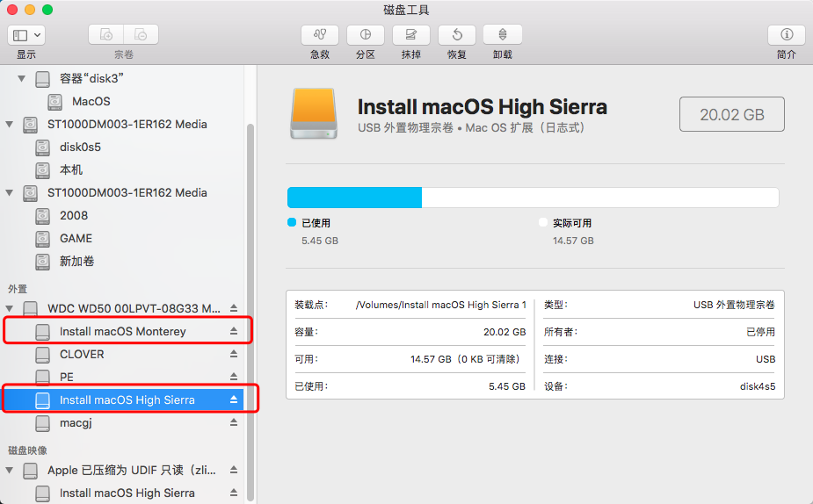
Task: Select the CLOVER volume in sidebar
Action: [x=82, y=354]
